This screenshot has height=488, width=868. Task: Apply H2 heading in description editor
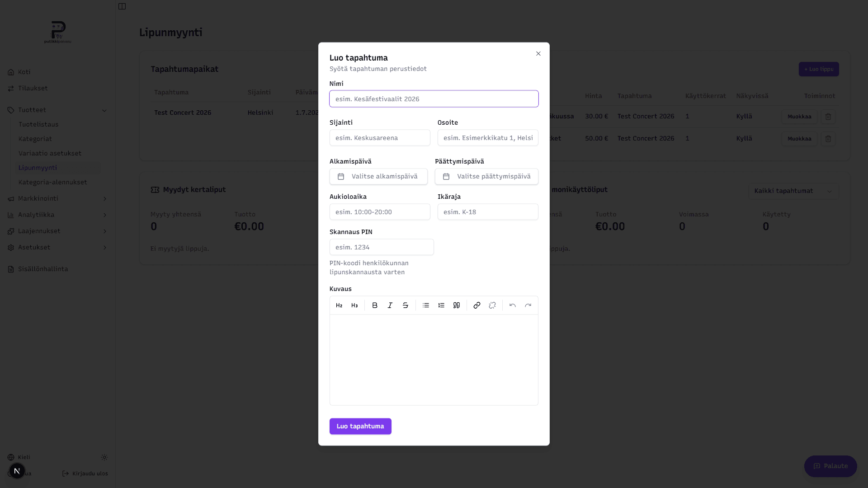coord(339,305)
